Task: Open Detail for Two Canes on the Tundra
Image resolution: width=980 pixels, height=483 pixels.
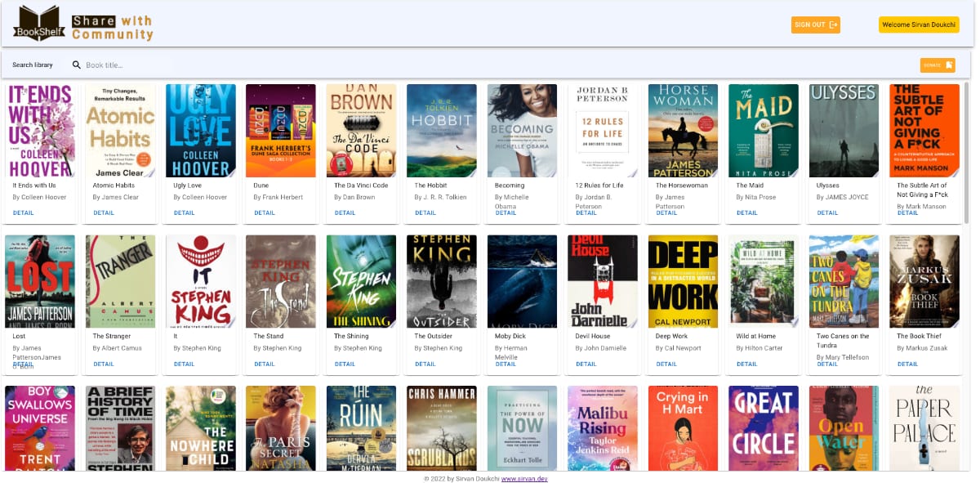Action: click(828, 364)
